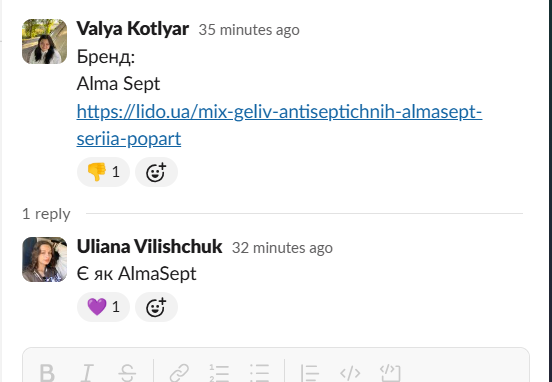Toggle italic formatting in composer

point(87,372)
